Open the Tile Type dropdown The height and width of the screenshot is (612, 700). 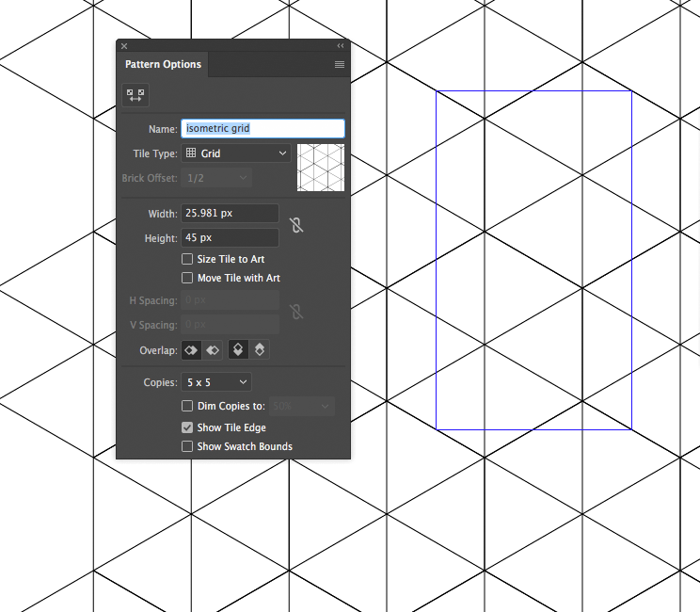(x=236, y=153)
